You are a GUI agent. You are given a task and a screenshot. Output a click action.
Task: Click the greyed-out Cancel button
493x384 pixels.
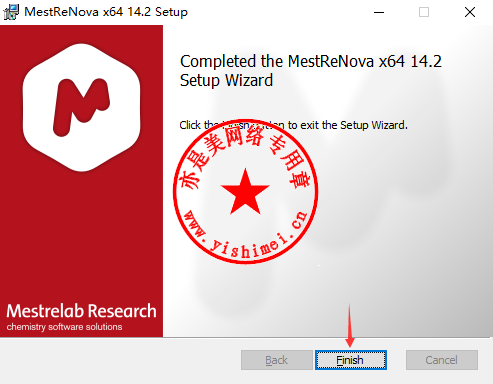coord(442,360)
